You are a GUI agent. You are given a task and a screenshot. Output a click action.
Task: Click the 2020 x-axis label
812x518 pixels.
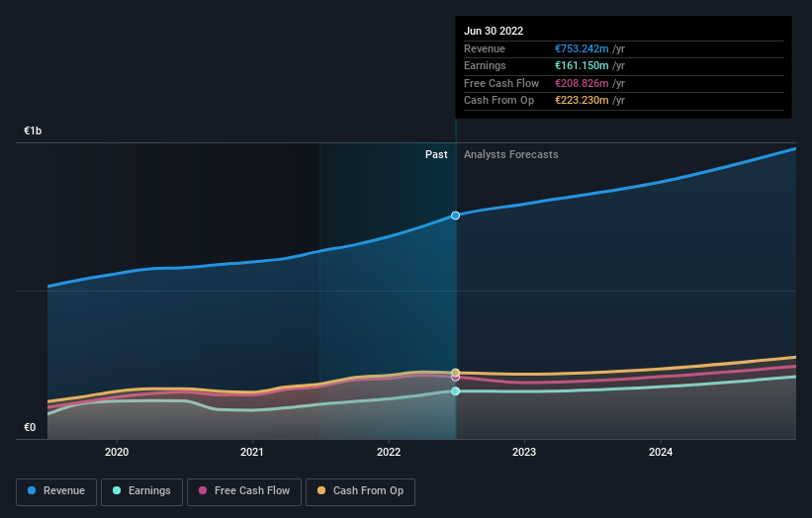click(x=117, y=452)
